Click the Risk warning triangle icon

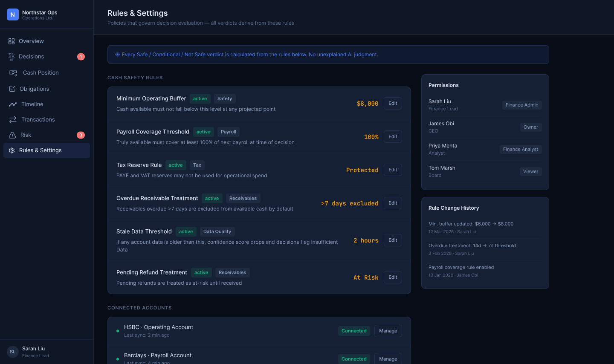12,135
